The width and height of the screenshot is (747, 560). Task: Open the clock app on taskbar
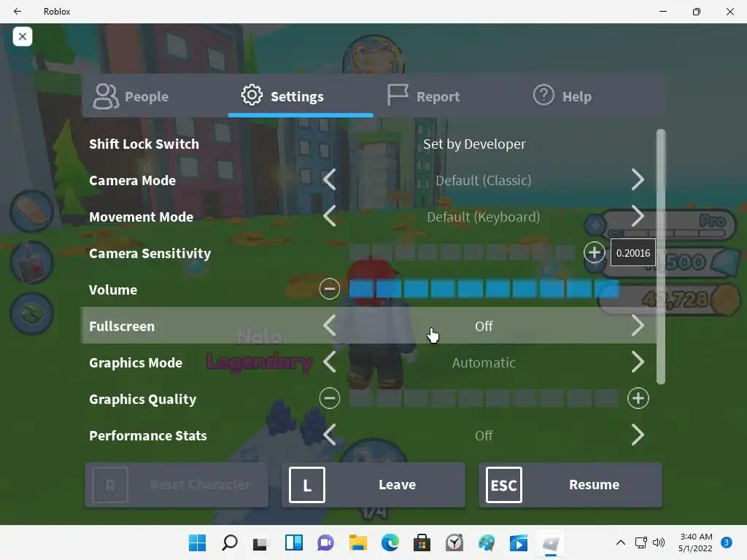click(x=454, y=542)
